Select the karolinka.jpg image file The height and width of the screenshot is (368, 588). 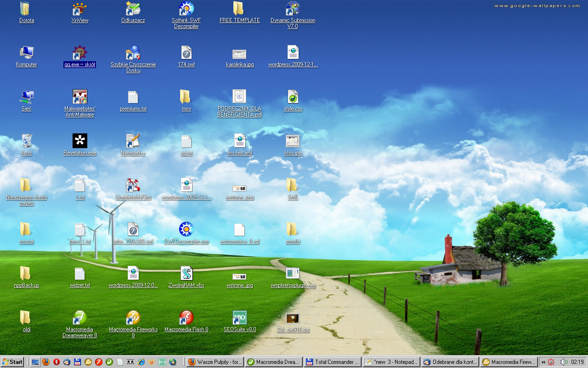coord(239,54)
